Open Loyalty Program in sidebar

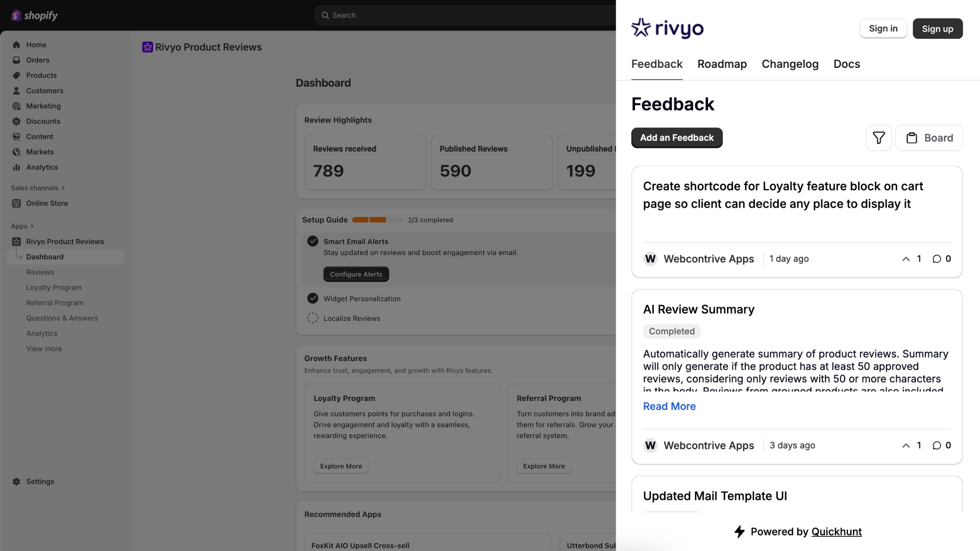point(54,288)
